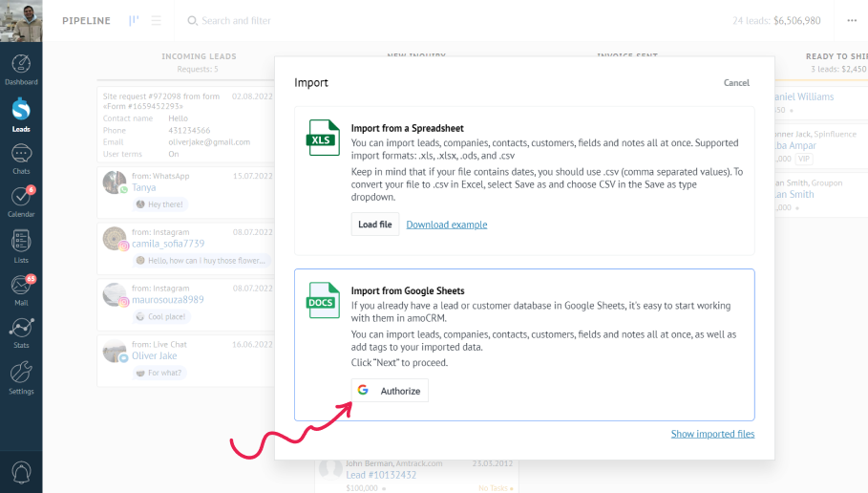Open the Download example link

tap(447, 225)
